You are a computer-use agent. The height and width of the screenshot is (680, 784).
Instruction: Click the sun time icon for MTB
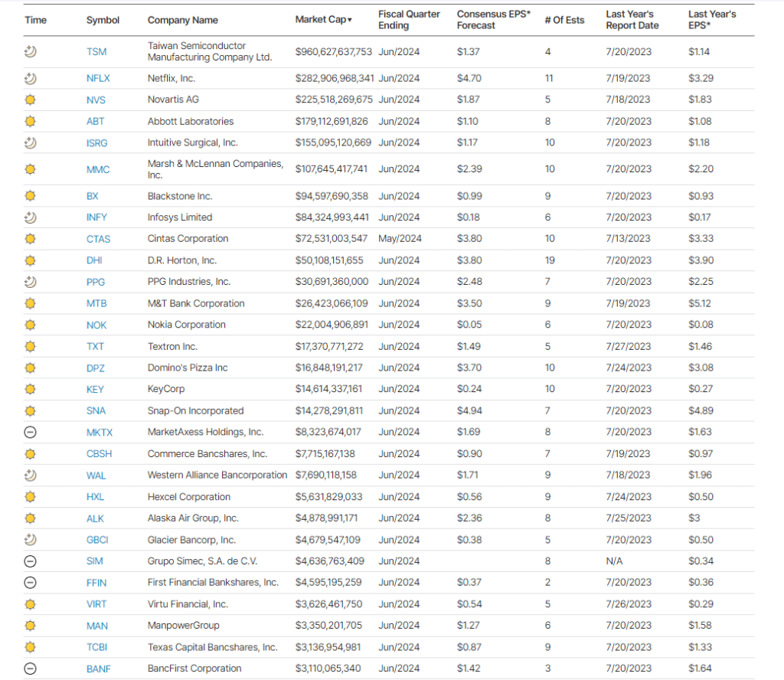pos(30,303)
